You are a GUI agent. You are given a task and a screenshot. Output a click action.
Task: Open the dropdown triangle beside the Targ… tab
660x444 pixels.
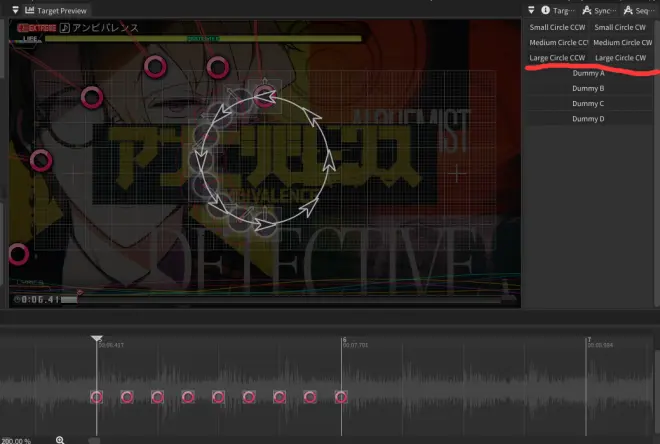tap(531, 10)
